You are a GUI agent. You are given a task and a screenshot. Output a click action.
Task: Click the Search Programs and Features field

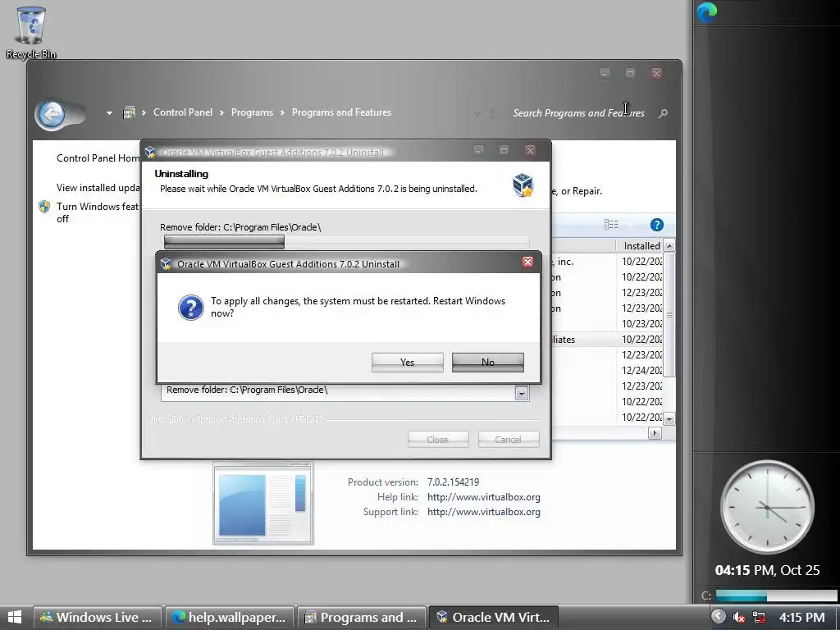(x=578, y=113)
